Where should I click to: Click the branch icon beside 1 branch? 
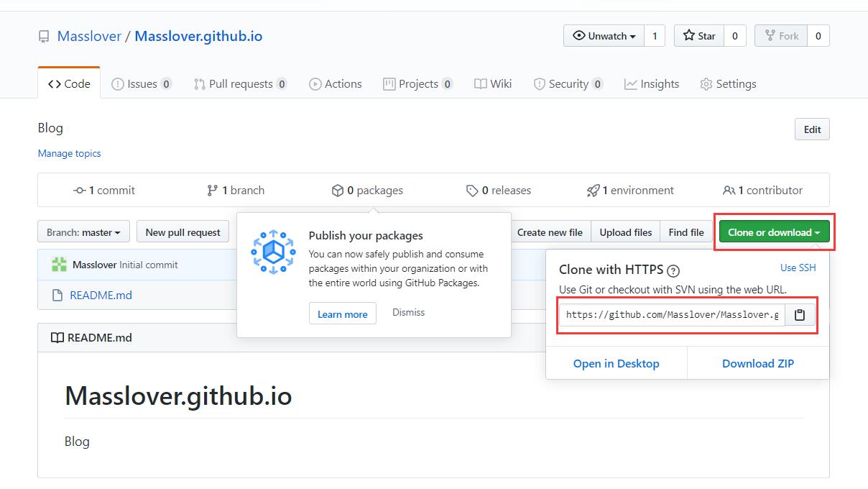pos(212,191)
